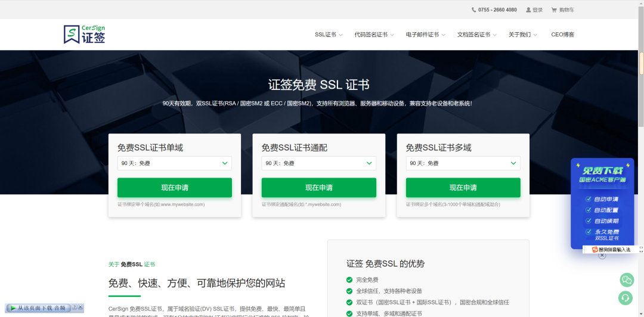644x317 pixels.
Task: Click the 免费SSL证书多域 card title
Action: 439,148
